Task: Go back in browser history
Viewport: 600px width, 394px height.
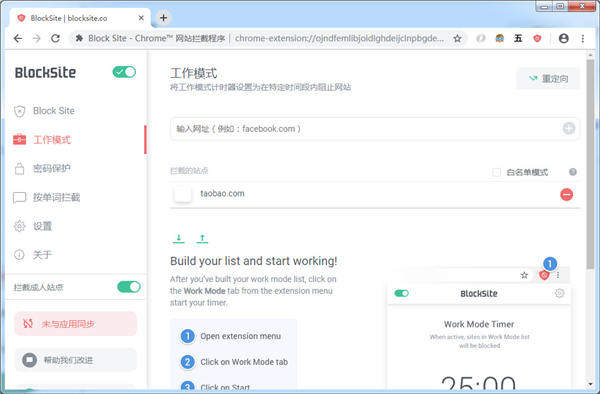Action: pos(18,38)
